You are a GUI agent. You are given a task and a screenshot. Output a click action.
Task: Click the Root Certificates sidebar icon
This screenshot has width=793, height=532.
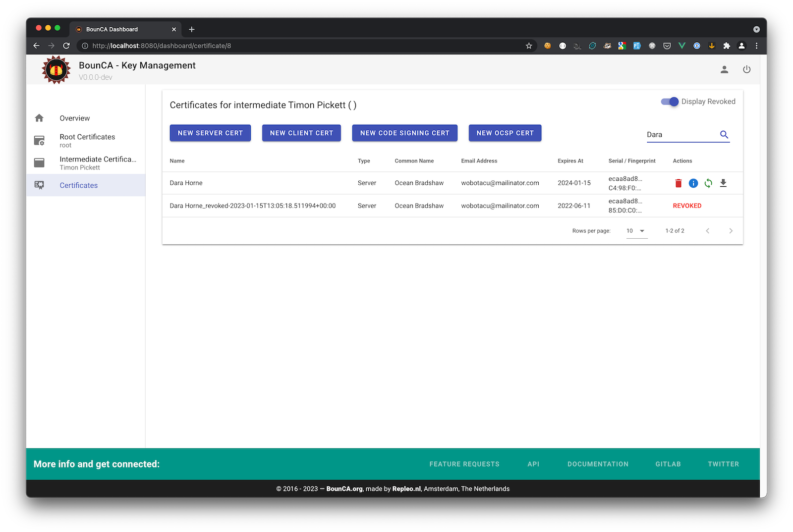click(x=39, y=141)
